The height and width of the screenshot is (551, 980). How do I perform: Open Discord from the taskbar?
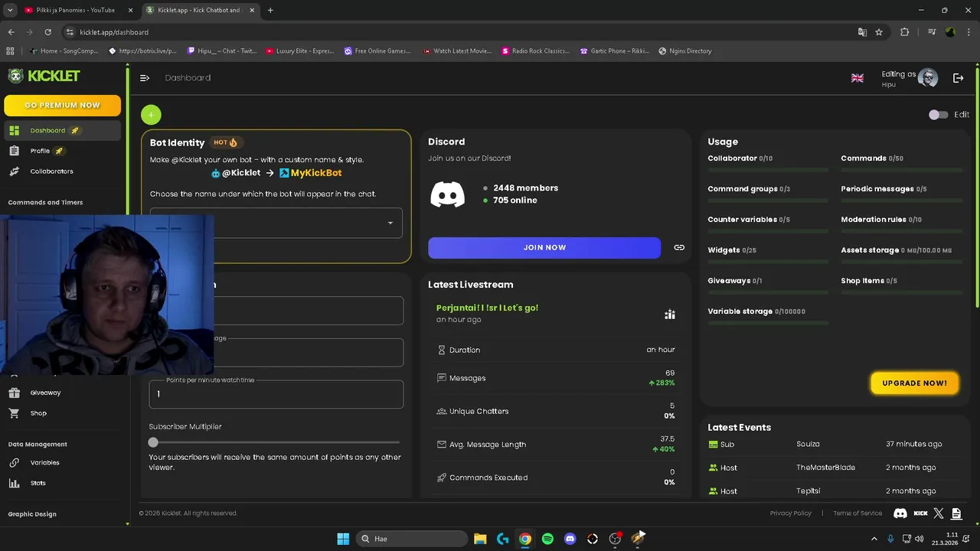click(x=570, y=539)
